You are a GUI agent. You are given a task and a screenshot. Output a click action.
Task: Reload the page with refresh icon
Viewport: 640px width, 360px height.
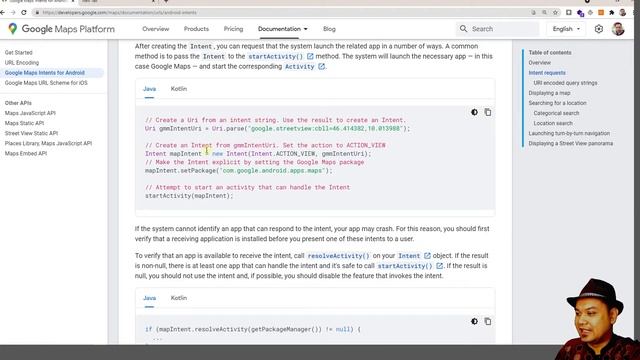(24, 13)
